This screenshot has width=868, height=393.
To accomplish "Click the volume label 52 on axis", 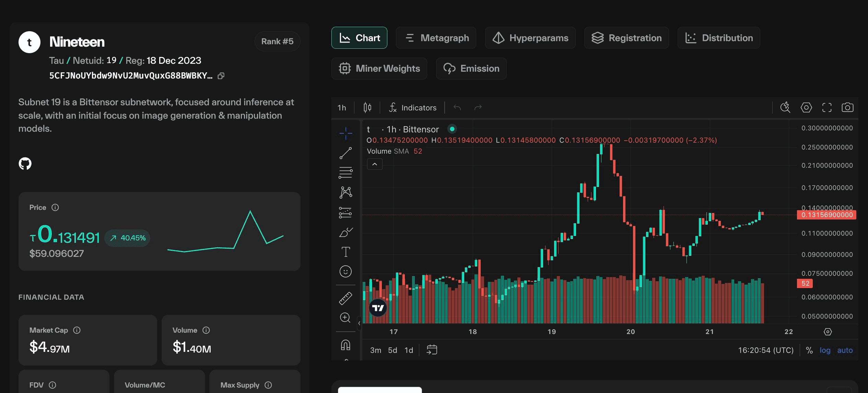I will point(805,284).
